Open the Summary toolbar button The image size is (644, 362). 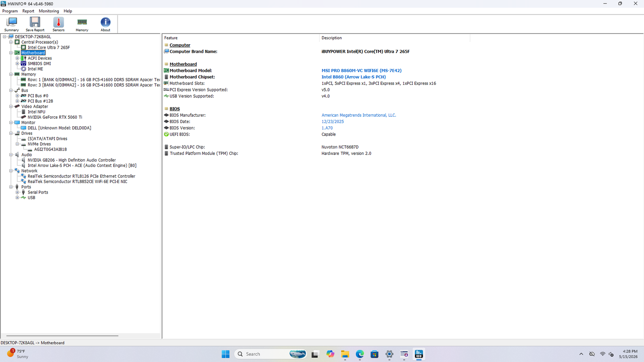tap(12, 24)
